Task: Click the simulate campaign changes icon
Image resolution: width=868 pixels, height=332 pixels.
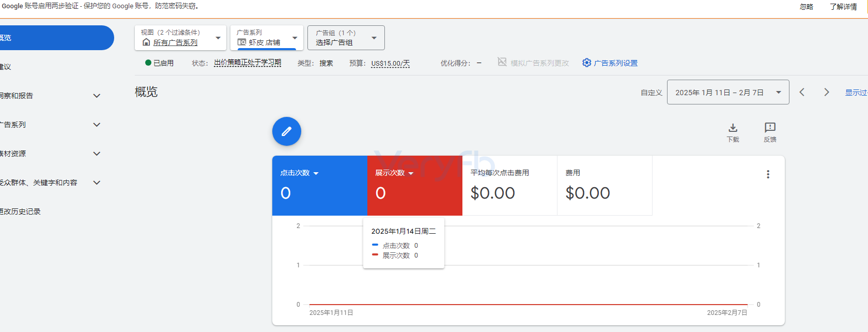Action: pyautogui.click(x=502, y=62)
